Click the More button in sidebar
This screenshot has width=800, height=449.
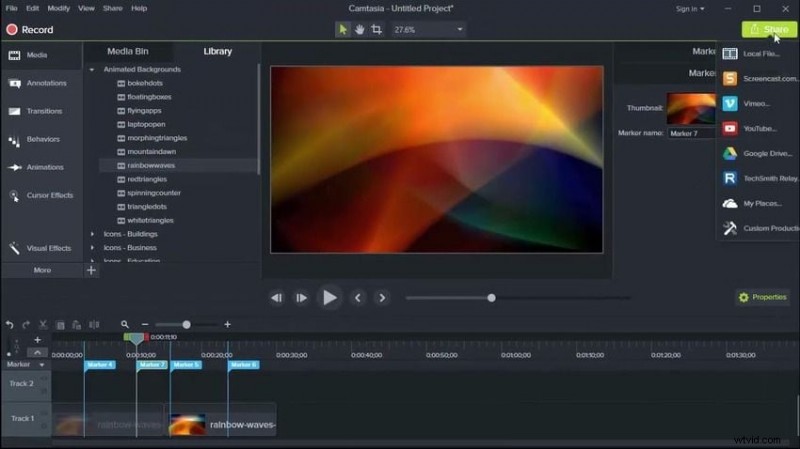(x=42, y=270)
